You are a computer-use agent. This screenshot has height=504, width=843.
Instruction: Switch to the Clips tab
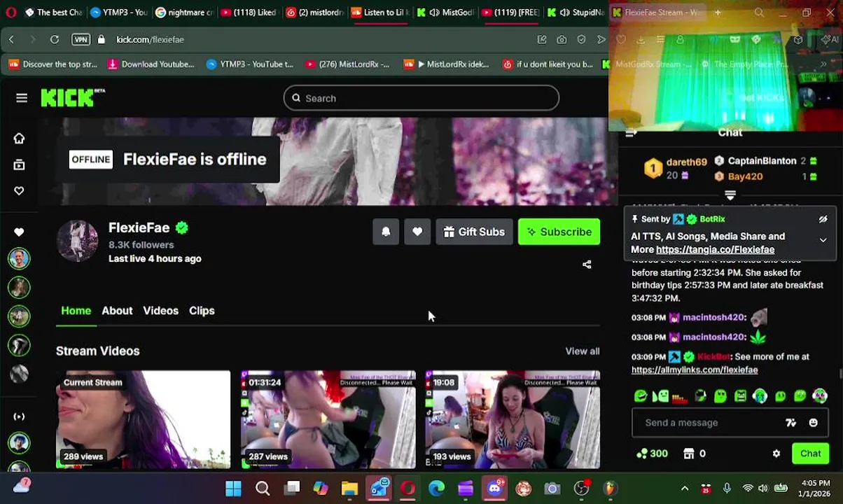(x=202, y=311)
